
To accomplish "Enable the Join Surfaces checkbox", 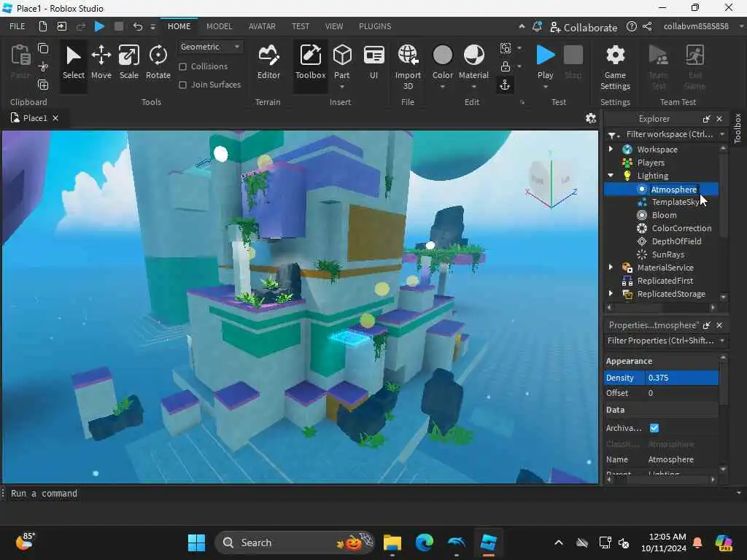I will point(182,85).
